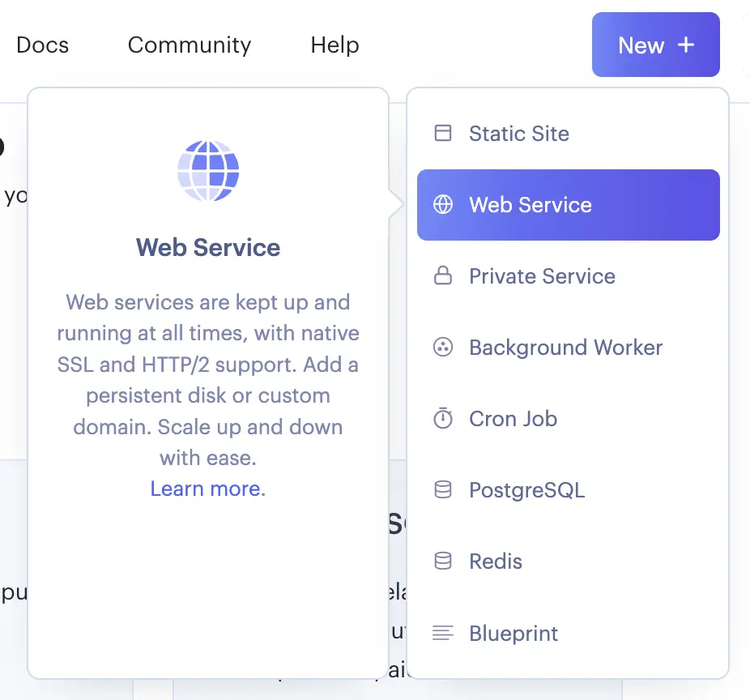Select Static Site from the menu
This screenshot has height=700, width=750.
click(x=518, y=134)
